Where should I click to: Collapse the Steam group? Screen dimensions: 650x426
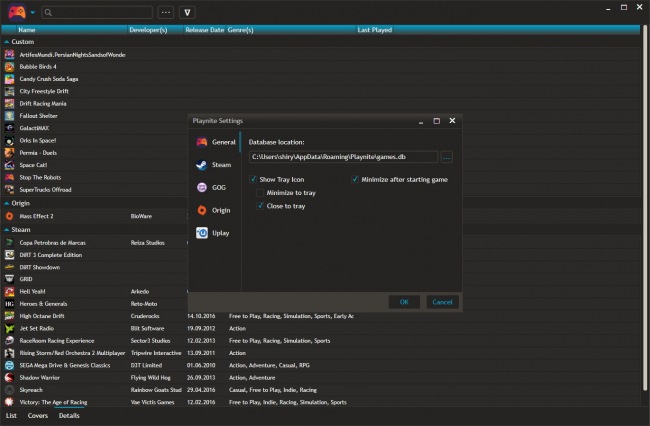pyautogui.click(x=6, y=230)
